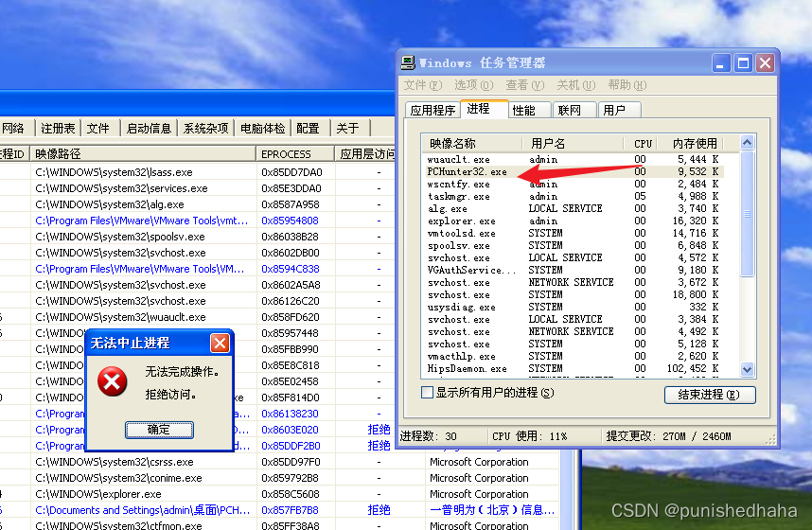
Task: Open 电脑体检 tab in PCHunter
Action: coord(262,128)
